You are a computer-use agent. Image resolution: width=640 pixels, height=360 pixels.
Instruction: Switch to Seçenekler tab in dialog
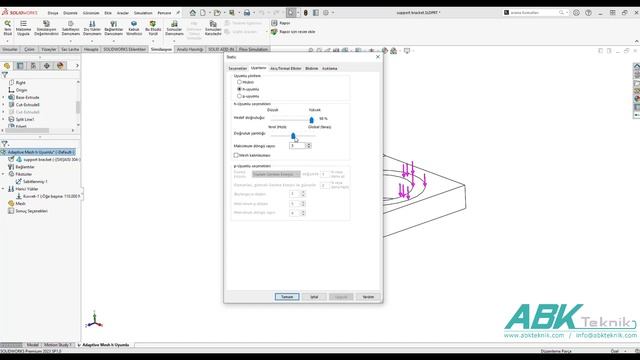pos(238,69)
